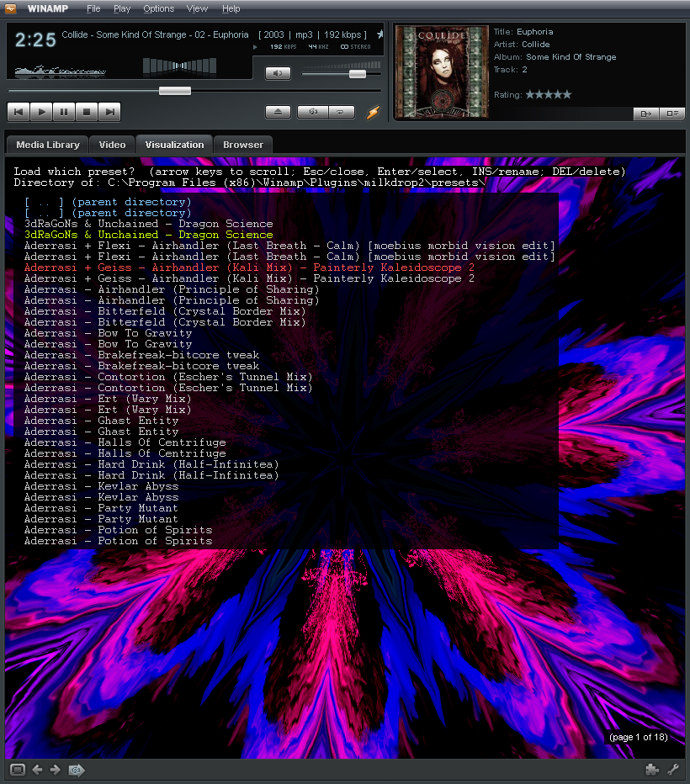Viewport: 690px width, 784px height.
Task: Click the scrolling song title text
Action: click(x=155, y=35)
